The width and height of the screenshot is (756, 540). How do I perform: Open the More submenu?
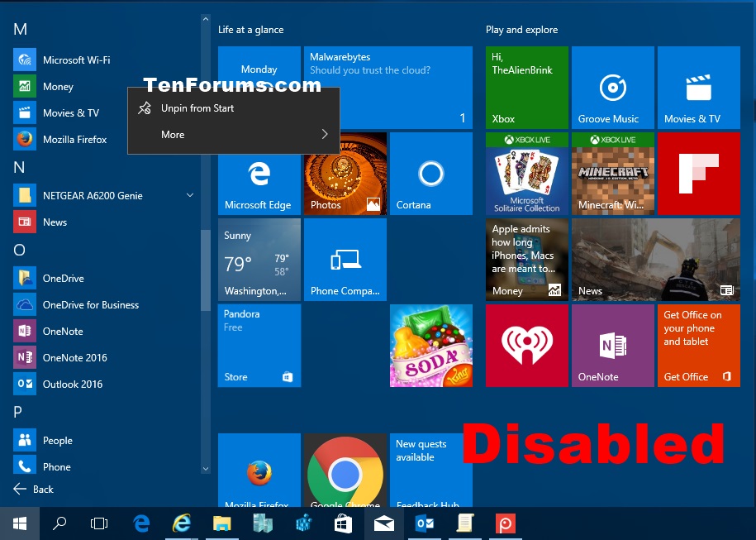pyautogui.click(x=173, y=134)
